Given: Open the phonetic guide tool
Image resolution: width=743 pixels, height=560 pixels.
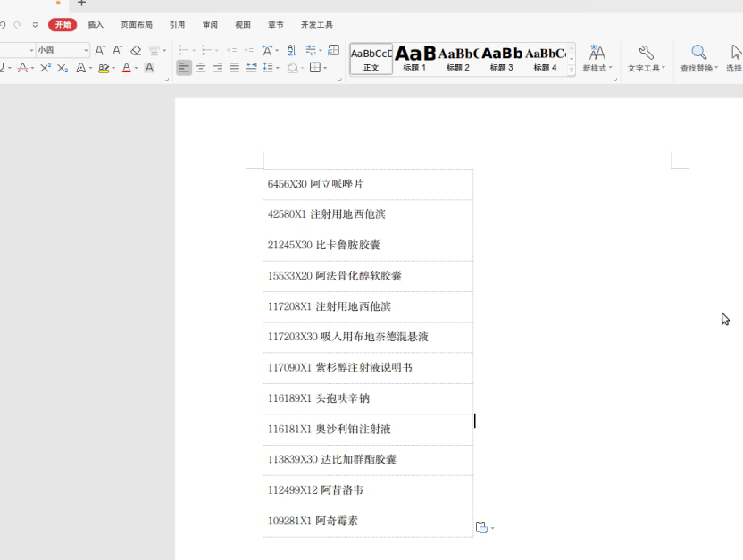Looking at the screenshot, I should (154, 50).
